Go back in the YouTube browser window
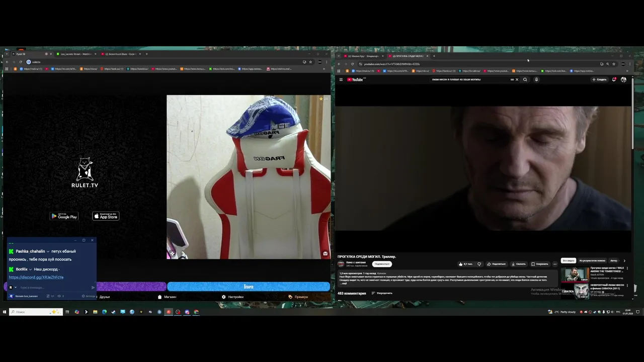Screen dimensions: 644x362 pos(339,64)
